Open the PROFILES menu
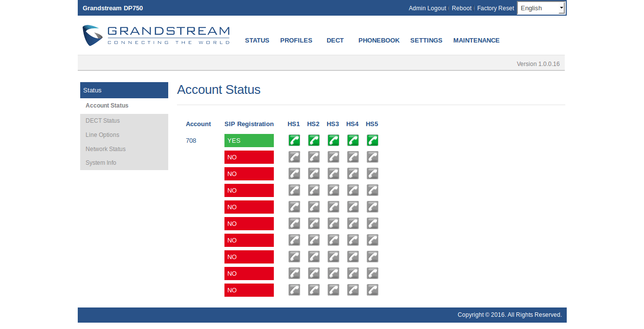The image size is (644, 329). 296,41
